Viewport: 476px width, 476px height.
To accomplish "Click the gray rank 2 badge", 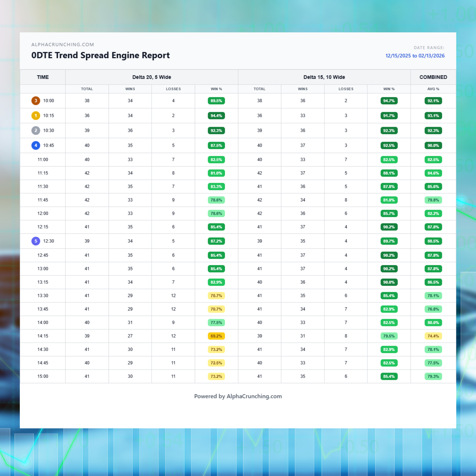I will [36, 131].
